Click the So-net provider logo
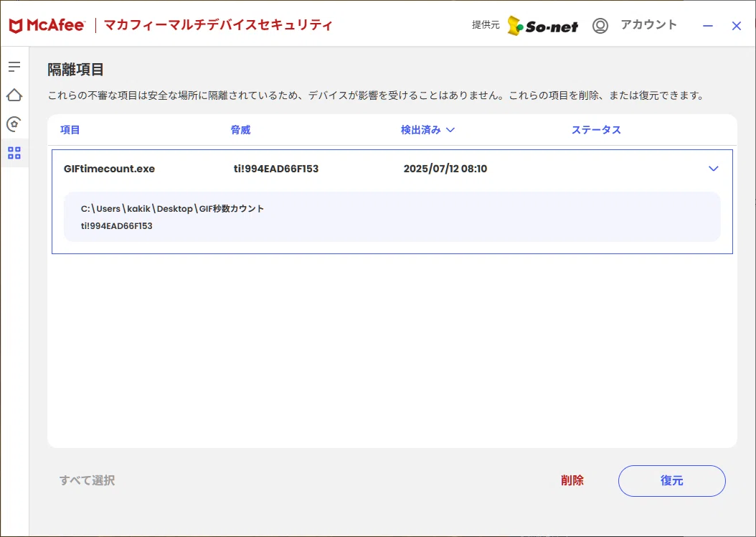The image size is (756, 537). coord(543,26)
